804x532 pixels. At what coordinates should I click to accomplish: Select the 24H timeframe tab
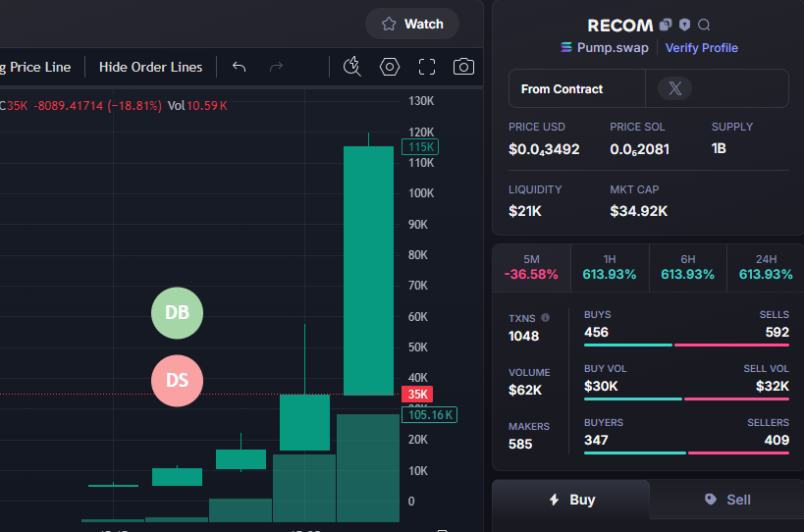[766, 268]
